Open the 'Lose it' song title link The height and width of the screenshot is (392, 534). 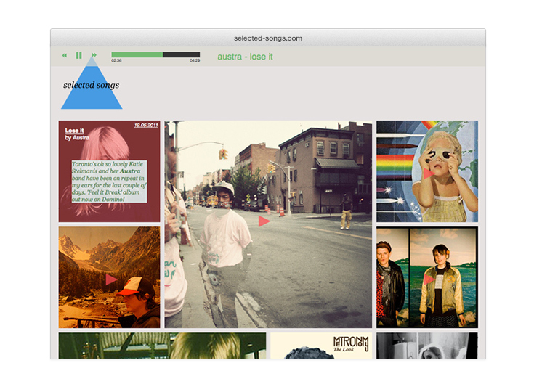75,131
